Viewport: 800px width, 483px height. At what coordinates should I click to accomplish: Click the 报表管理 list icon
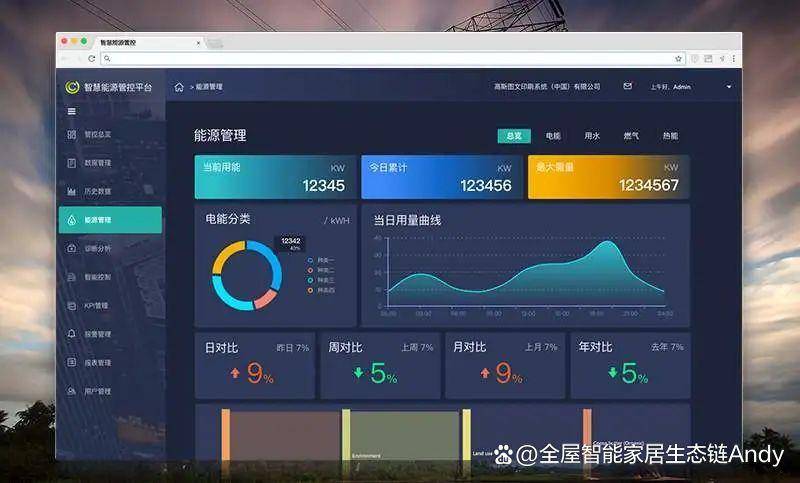tap(71, 363)
